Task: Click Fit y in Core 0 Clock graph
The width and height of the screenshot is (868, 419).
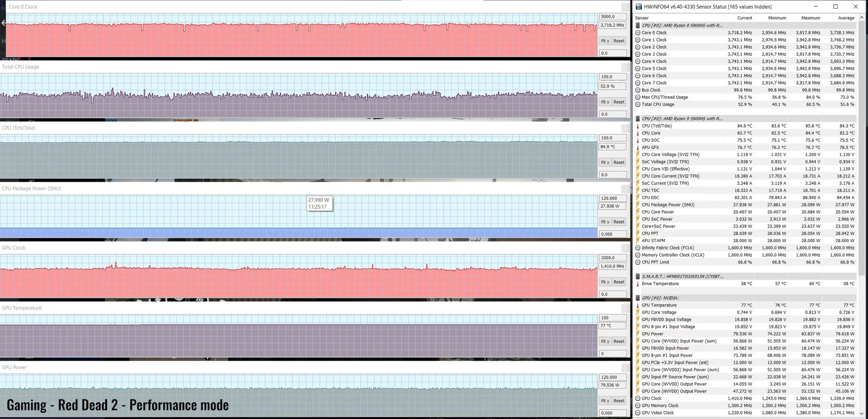Action: pyautogui.click(x=605, y=41)
